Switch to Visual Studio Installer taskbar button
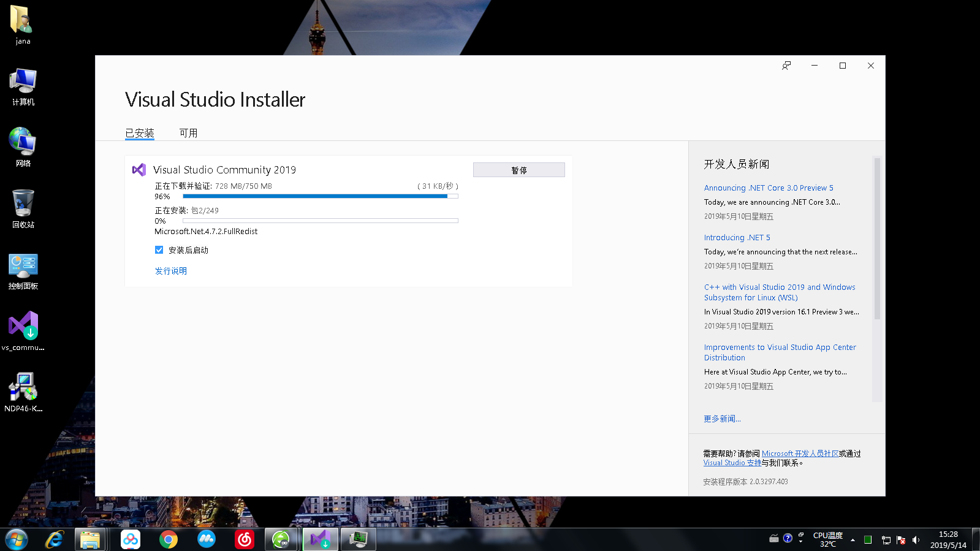Screen dimensions: 980x551 (321, 539)
